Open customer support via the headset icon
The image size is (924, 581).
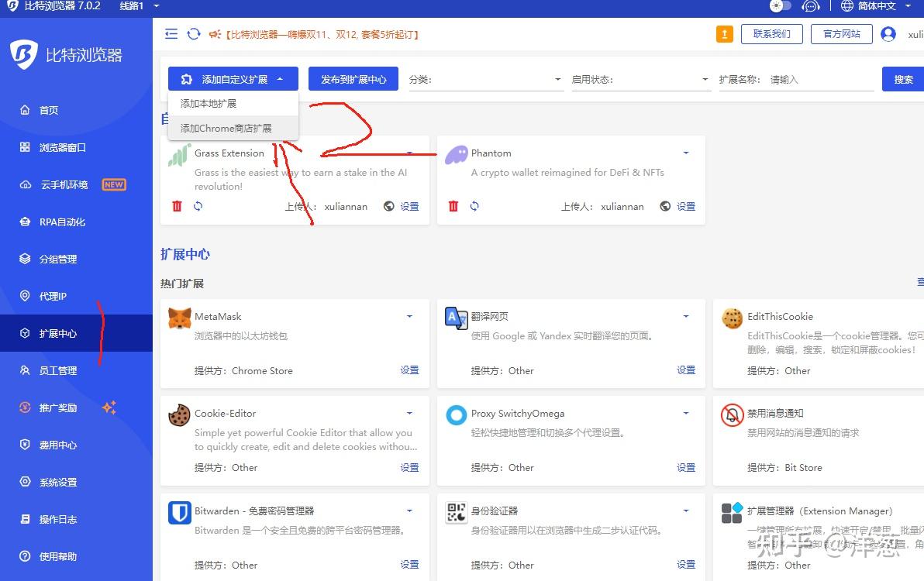pos(811,6)
